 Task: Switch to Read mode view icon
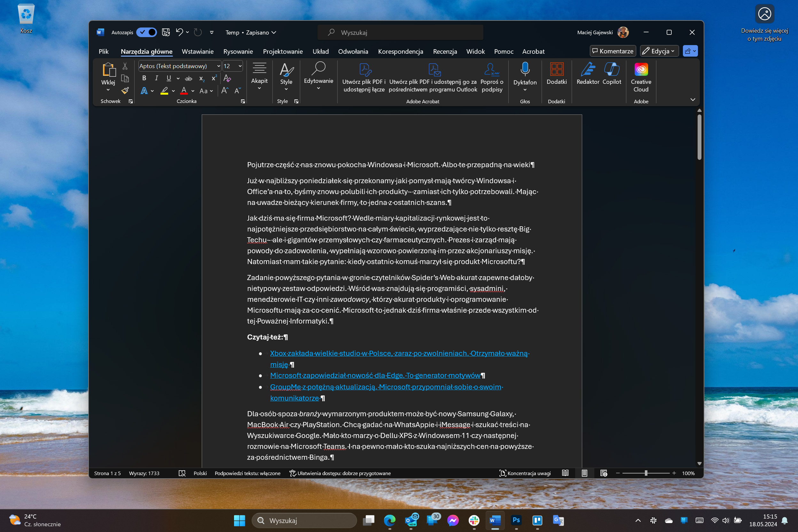565,473
